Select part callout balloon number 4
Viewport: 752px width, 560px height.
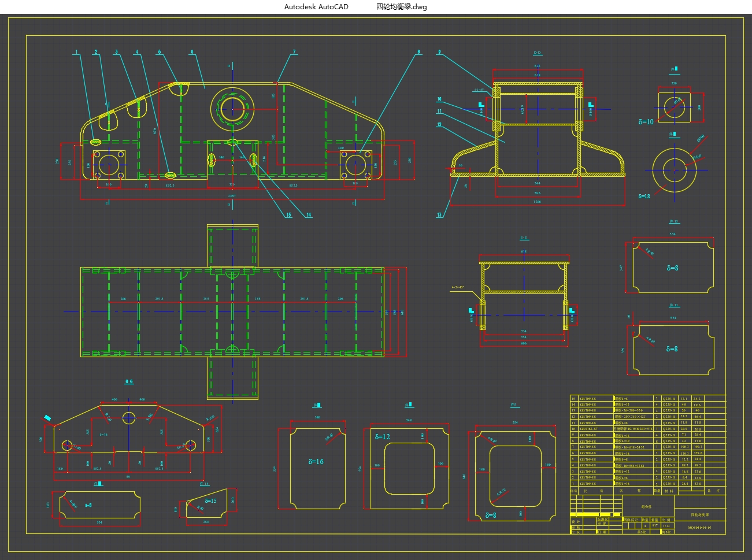[137, 52]
